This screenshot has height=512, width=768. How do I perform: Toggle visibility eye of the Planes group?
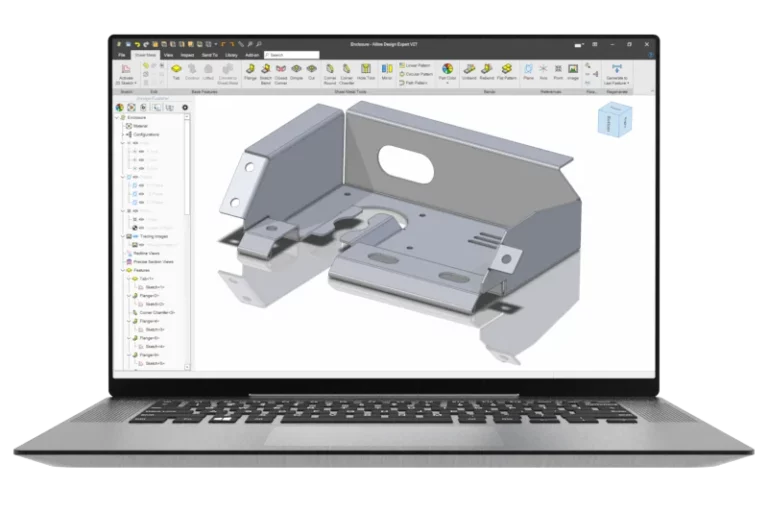click(136, 176)
